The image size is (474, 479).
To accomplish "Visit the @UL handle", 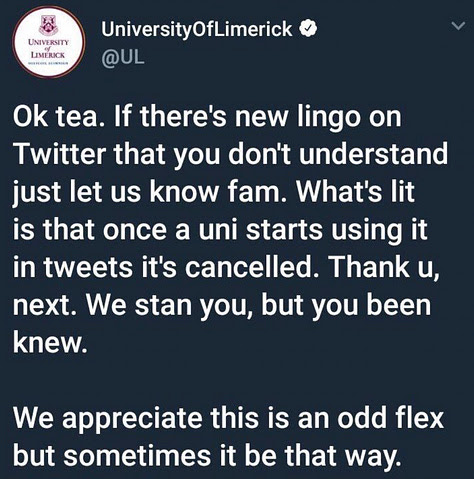I will click(123, 57).
